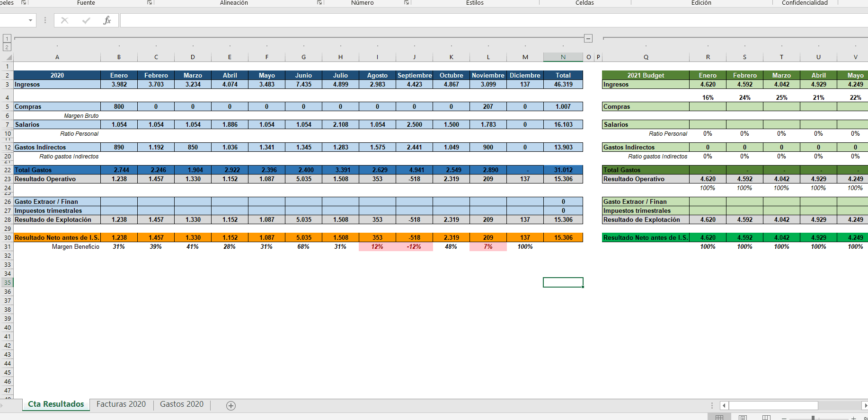The height and width of the screenshot is (420, 868).
Task: Open the Portapapeles dialog launcher icon
Action: point(24,3)
